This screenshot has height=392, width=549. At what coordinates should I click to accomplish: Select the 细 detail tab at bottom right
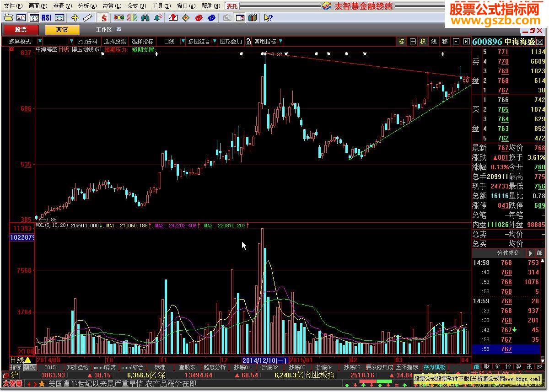click(x=476, y=367)
